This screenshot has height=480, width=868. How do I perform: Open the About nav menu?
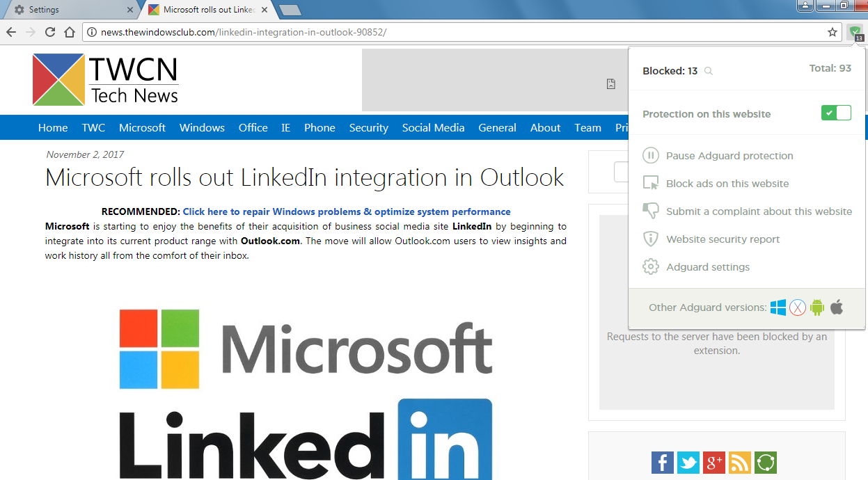pos(545,127)
